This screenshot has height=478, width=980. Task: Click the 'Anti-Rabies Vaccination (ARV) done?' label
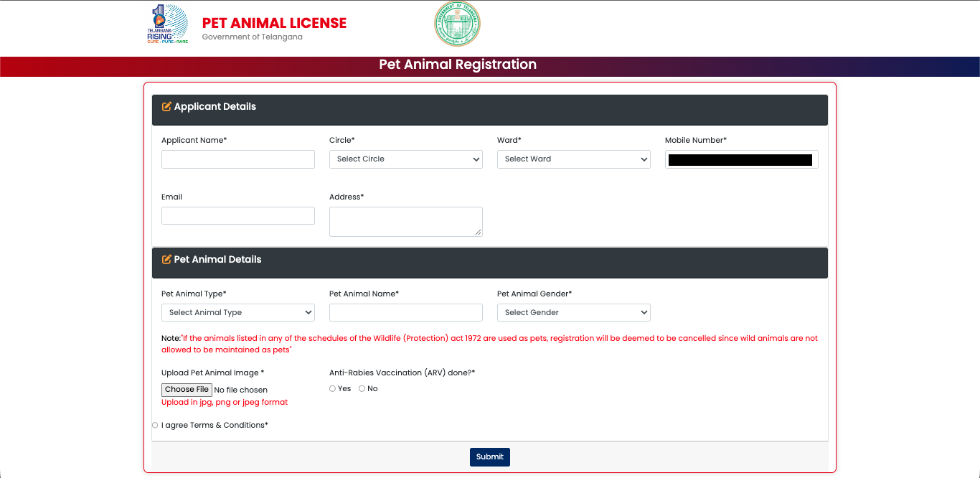(x=402, y=372)
